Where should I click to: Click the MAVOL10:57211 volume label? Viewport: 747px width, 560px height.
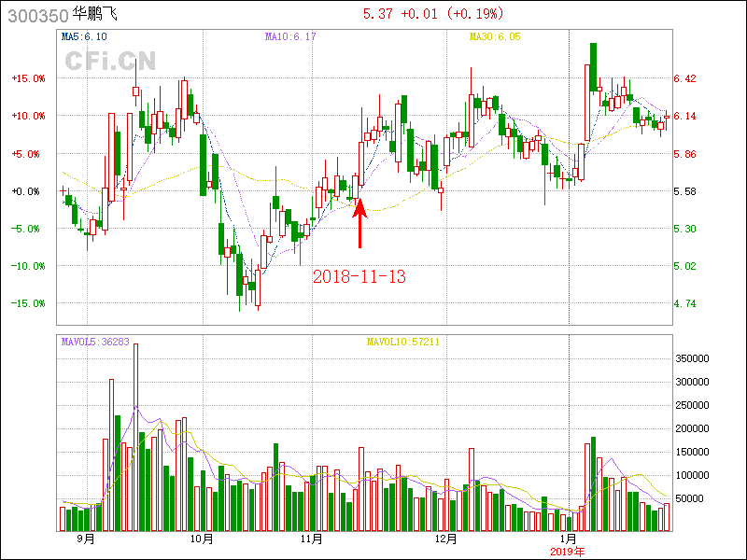[x=402, y=342]
